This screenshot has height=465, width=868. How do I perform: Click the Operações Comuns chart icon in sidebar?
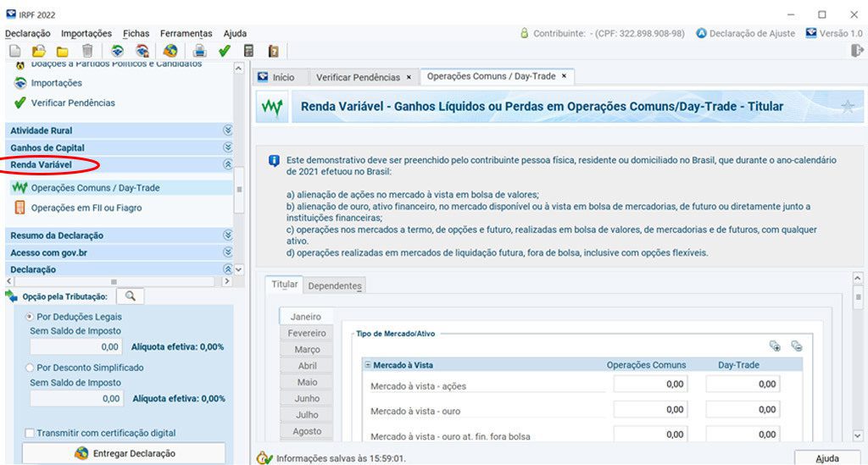pos(19,187)
